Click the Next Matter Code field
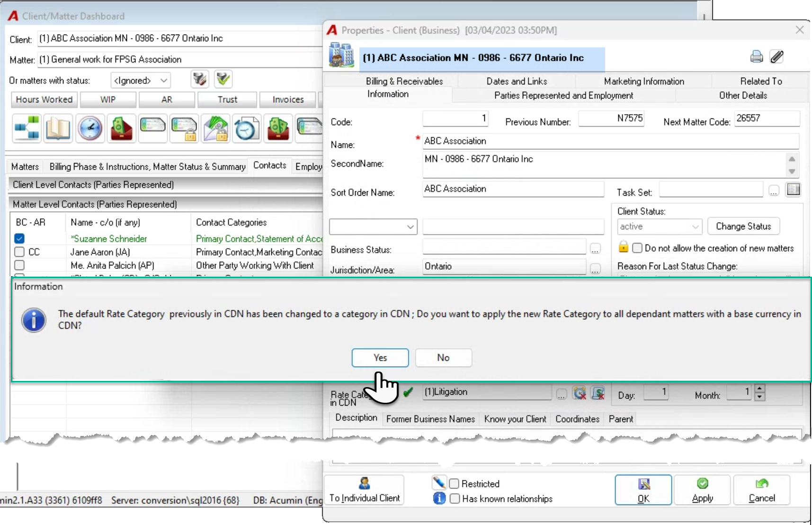812x525 pixels. tap(767, 118)
